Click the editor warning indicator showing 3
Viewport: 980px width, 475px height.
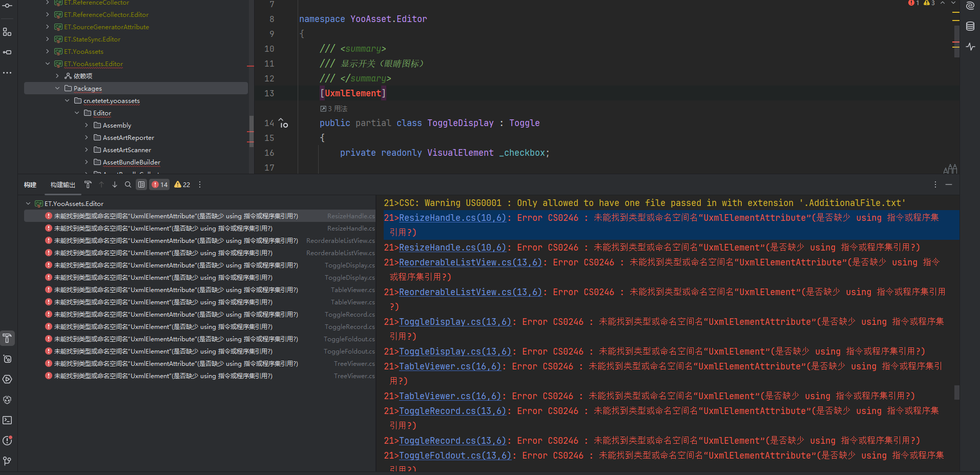click(929, 3)
